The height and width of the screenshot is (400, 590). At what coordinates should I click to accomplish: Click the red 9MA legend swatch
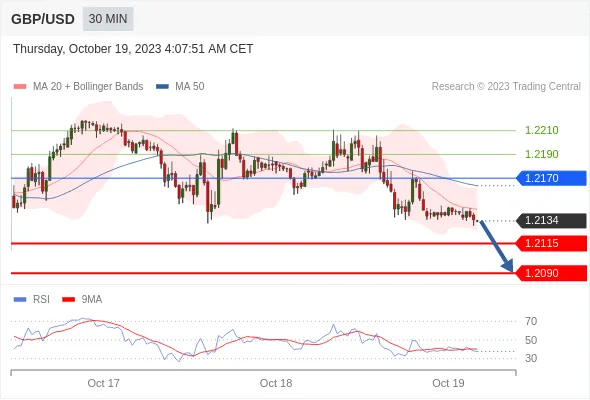click(68, 300)
